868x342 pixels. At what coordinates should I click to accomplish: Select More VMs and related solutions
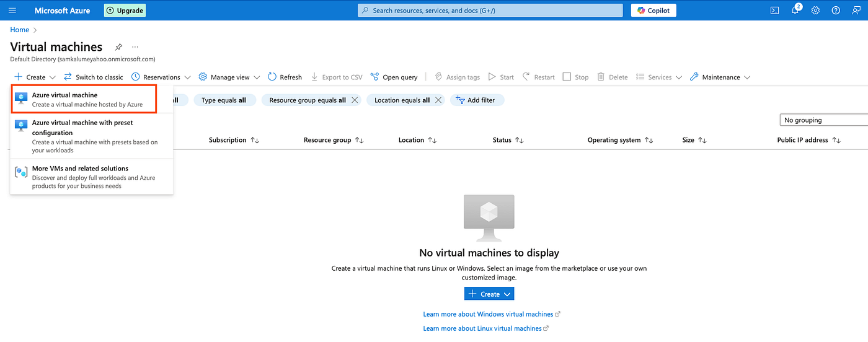coord(92,177)
